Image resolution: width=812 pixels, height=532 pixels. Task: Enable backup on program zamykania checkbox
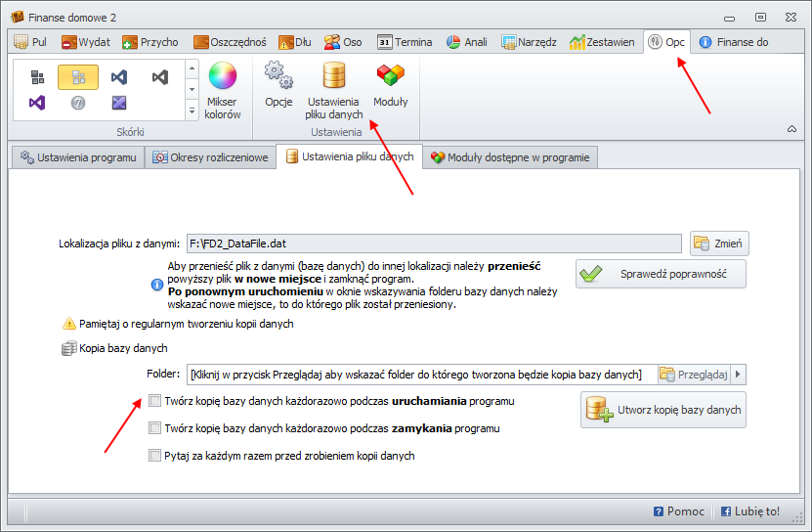tap(154, 428)
